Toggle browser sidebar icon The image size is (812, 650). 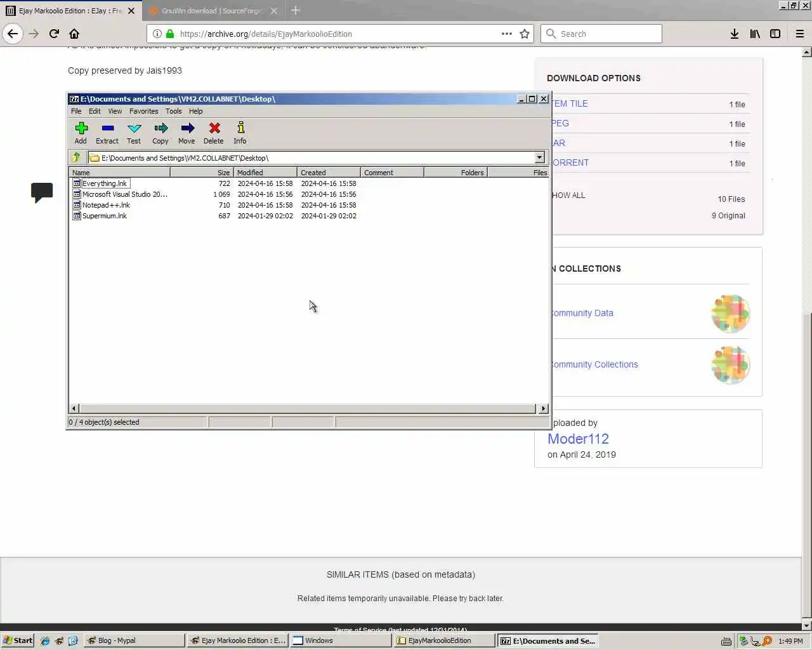[775, 34]
